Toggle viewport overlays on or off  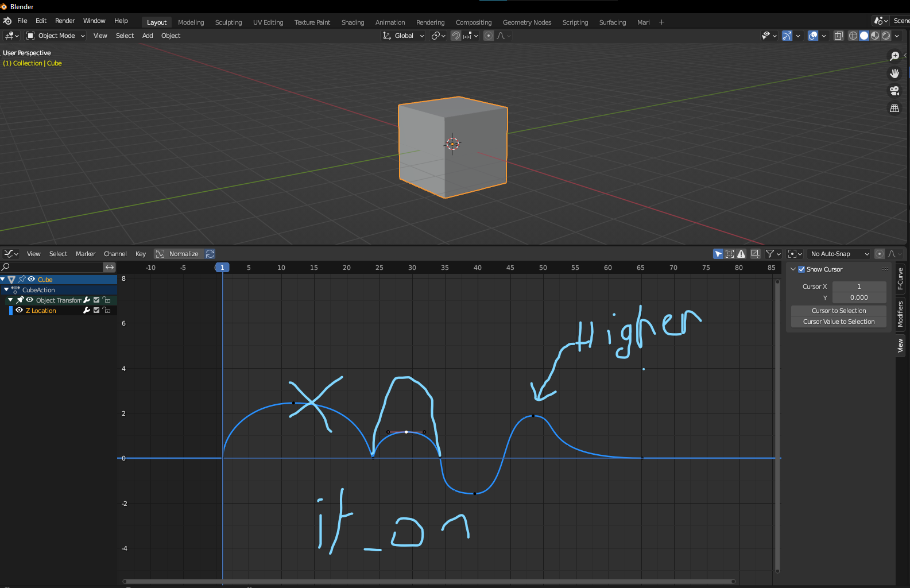pyautogui.click(x=813, y=36)
